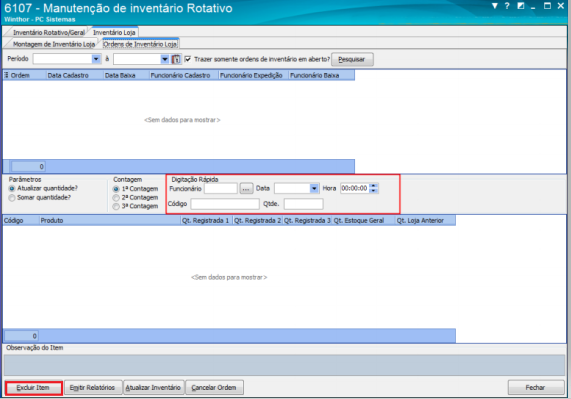This screenshot has width=571, height=399.
Task: Sort by the Data Baixa column header
Action: tap(126, 75)
